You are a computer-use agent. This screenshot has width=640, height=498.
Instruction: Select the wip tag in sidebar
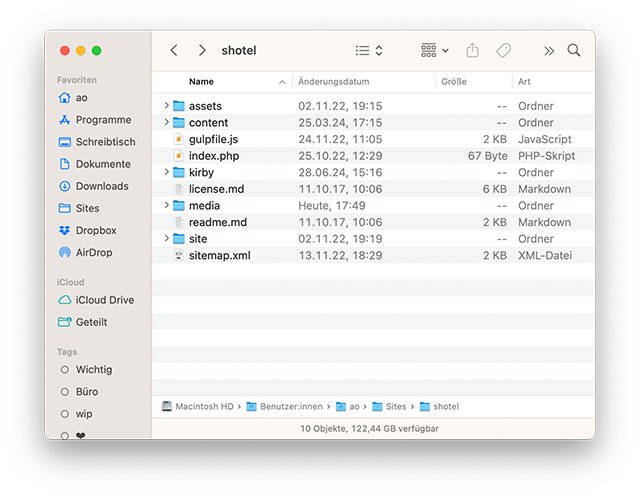tap(84, 414)
